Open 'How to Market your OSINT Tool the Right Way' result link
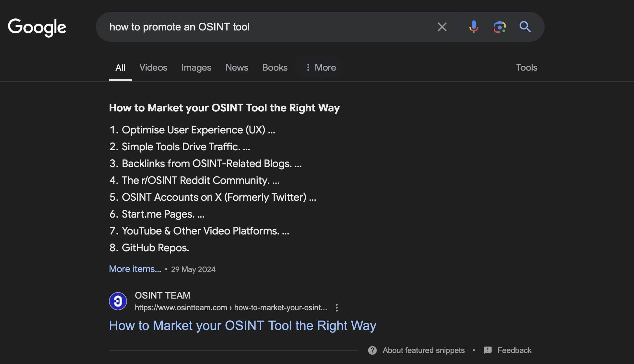This screenshot has width=634, height=364. click(242, 325)
